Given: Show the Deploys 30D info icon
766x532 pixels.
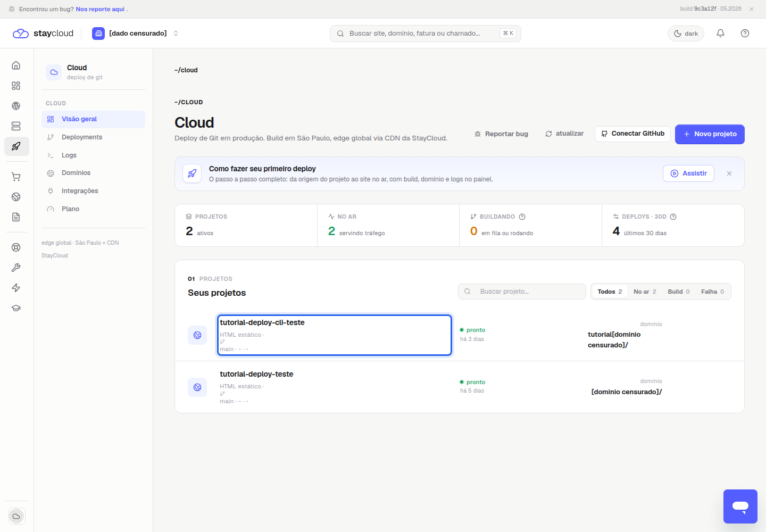Looking at the screenshot, I should pyautogui.click(x=673, y=217).
